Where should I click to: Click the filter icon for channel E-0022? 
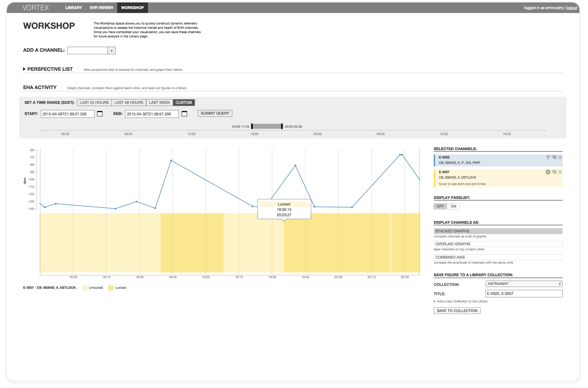548,157
